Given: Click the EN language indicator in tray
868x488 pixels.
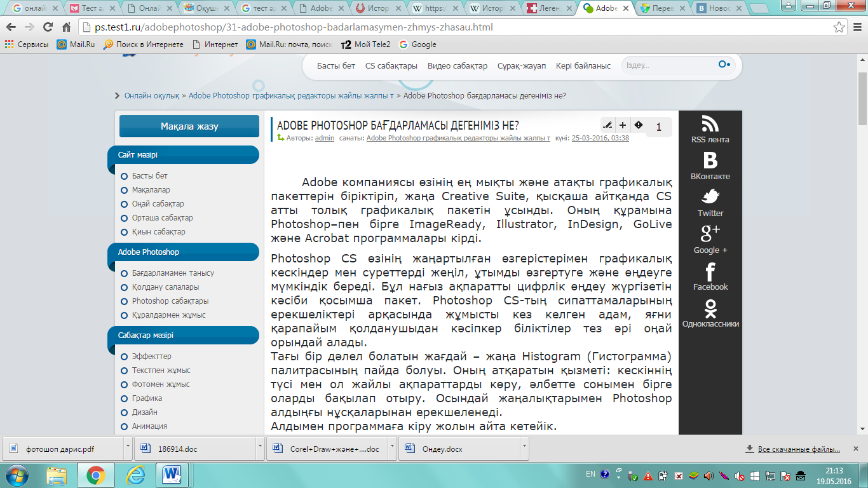Looking at the screenshot, I should (590, 474).
